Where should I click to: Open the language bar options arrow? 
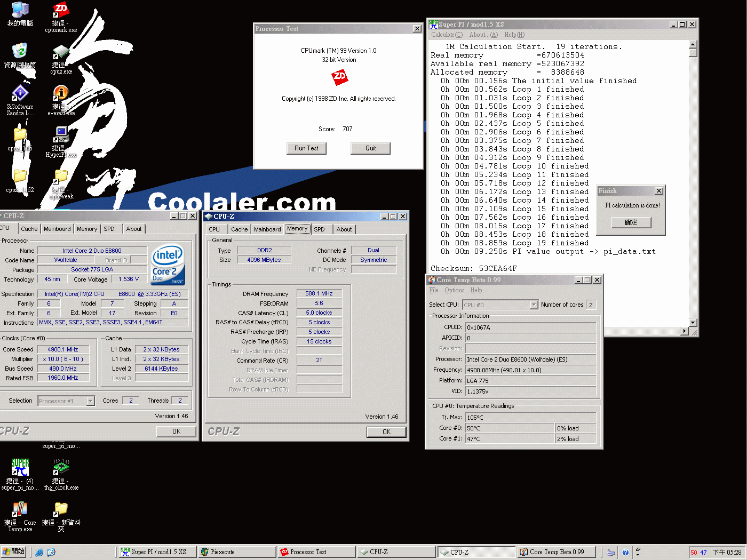[x=638, y=556]
